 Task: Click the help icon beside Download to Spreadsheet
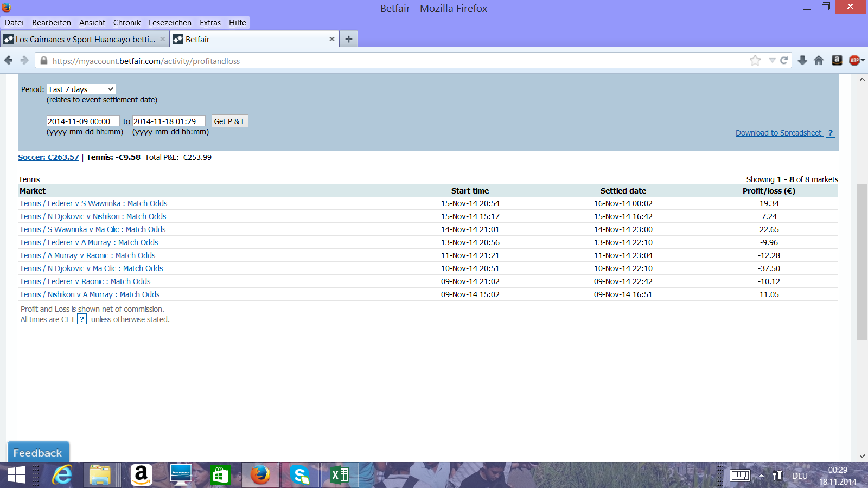point(830,133)
